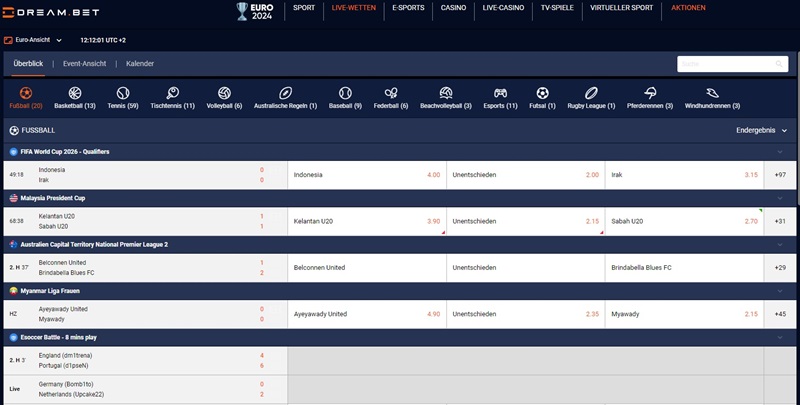Open the Belconnen United vs Brindabella match

(x=145, y=268)
